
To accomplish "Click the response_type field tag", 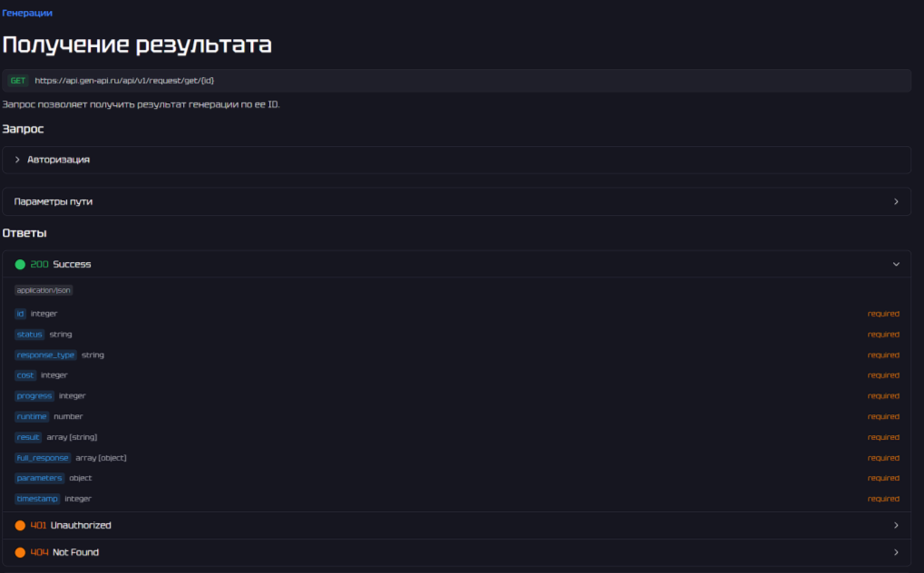I will 45,355.
